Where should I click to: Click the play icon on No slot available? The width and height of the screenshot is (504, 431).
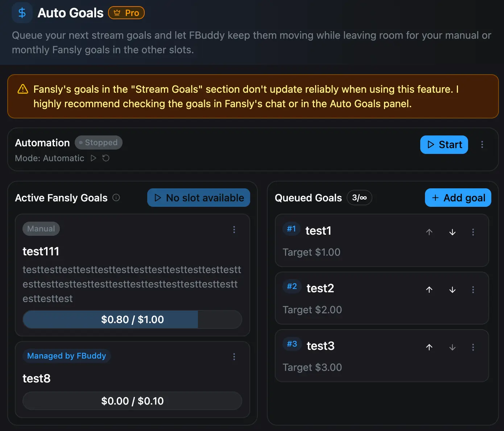[157, 198]
